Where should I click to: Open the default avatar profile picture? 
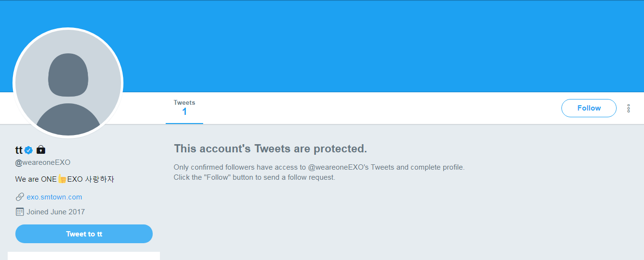point(68,83)
